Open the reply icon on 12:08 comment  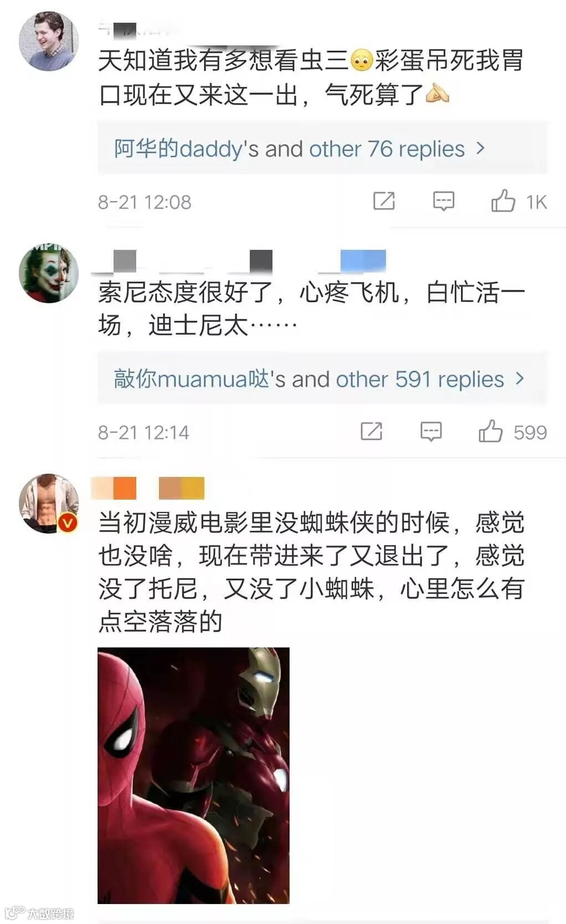(x=443, y=201)
